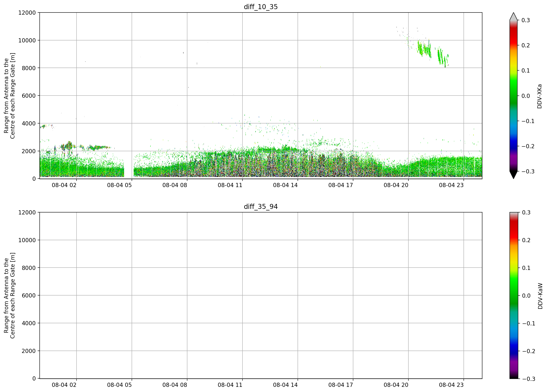Click the 4000 y-tick in diff_10_35 plot
This screenshot has height=392, width=547.
click(29, 123)
